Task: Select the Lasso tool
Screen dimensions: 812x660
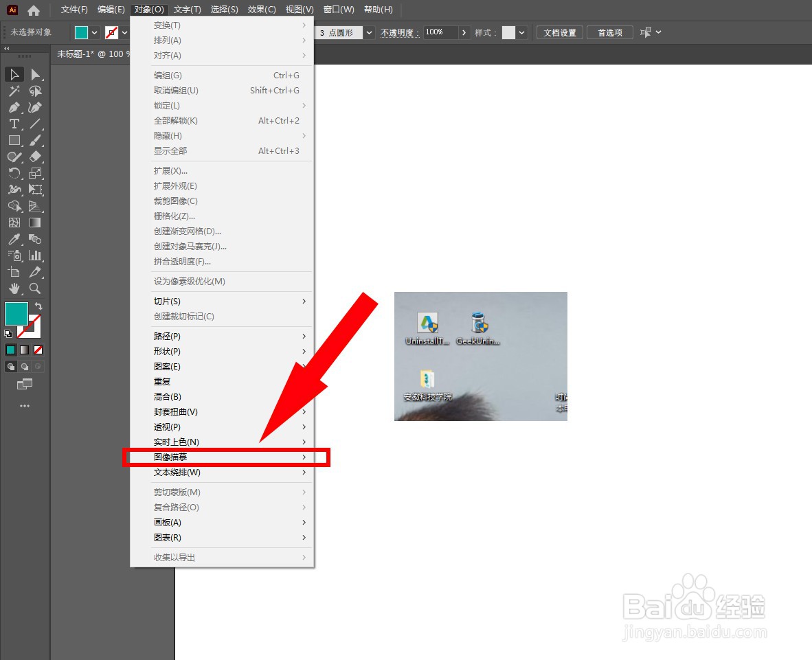Action: click(35, 91)
